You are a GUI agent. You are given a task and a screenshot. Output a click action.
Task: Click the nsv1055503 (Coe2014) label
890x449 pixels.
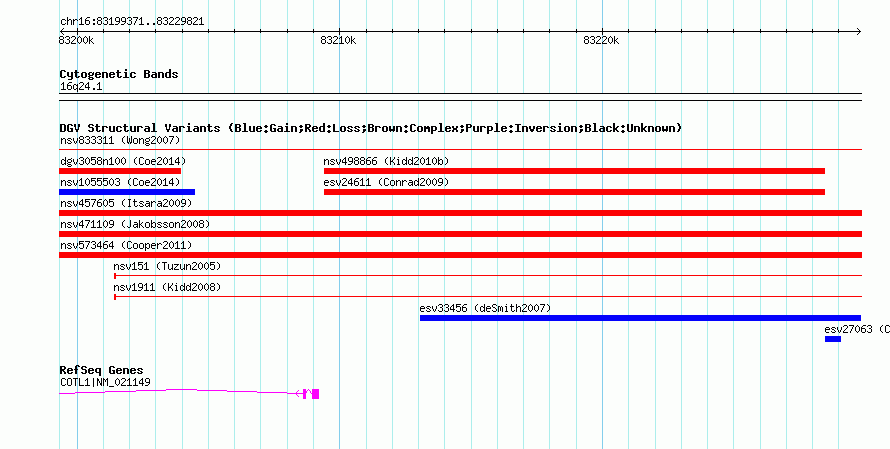click(120, 182)
